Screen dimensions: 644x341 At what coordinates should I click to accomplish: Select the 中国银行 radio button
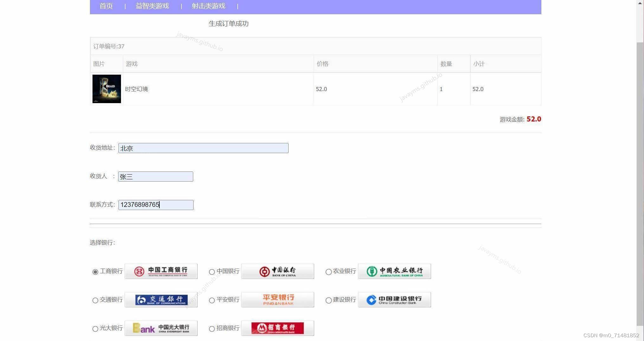[x=212, y=272]
